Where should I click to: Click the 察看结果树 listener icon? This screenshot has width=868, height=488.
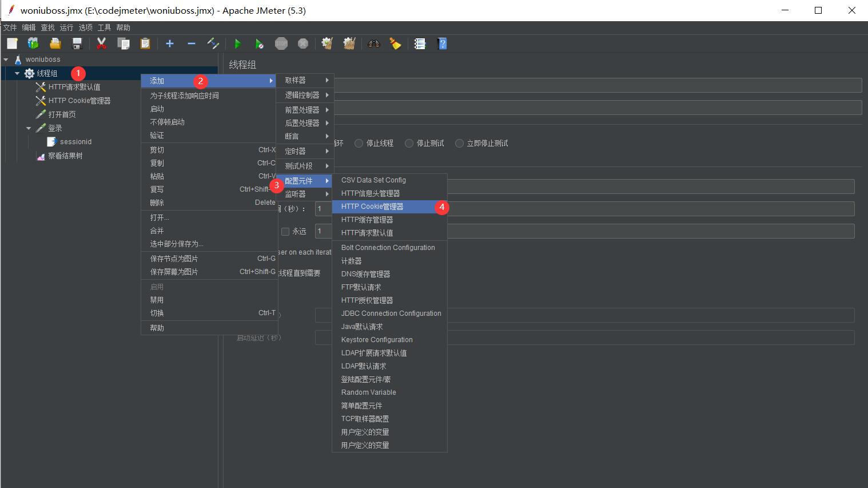41,156
